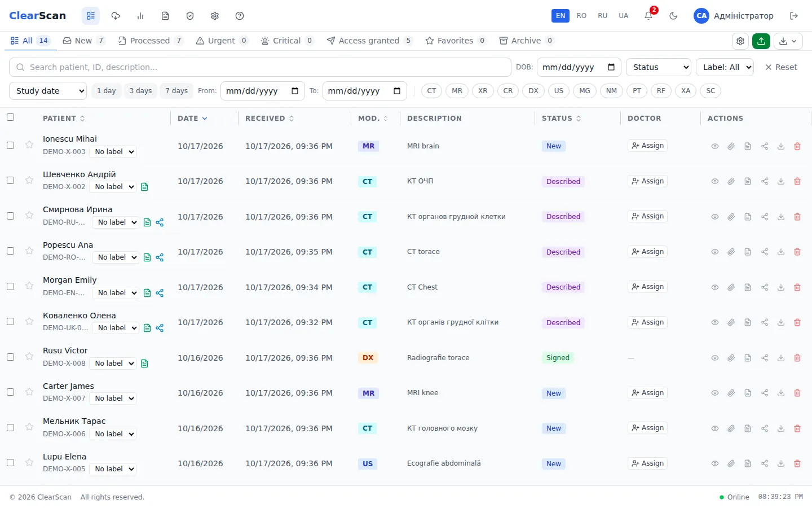Open the cloud download icon in header
The image size is (812, 508).
(116, 16)
